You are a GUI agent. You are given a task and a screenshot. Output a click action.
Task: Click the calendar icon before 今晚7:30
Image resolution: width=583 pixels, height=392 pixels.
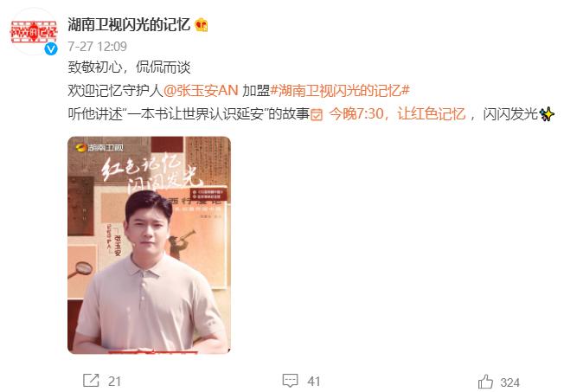coord(317,114)
